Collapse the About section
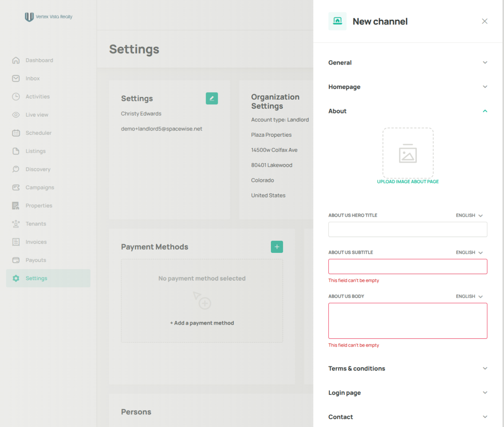Screen dimensions: 504x427 [408, 111]
